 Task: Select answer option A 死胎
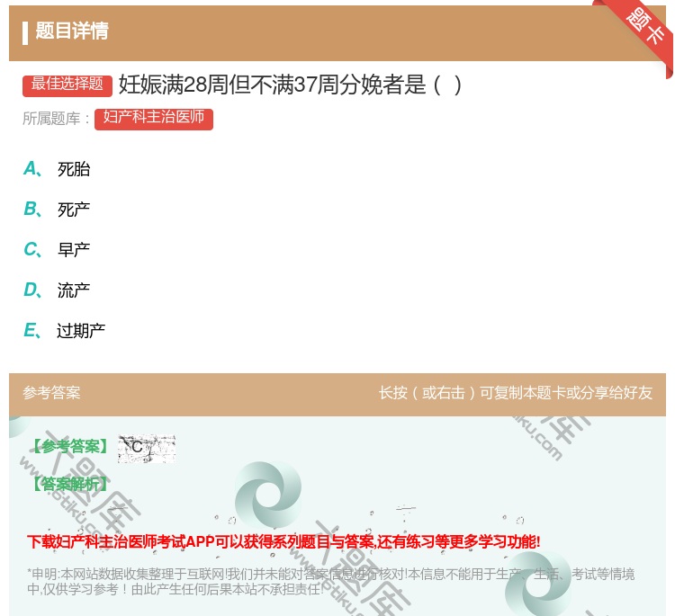(x=57, y=169)
